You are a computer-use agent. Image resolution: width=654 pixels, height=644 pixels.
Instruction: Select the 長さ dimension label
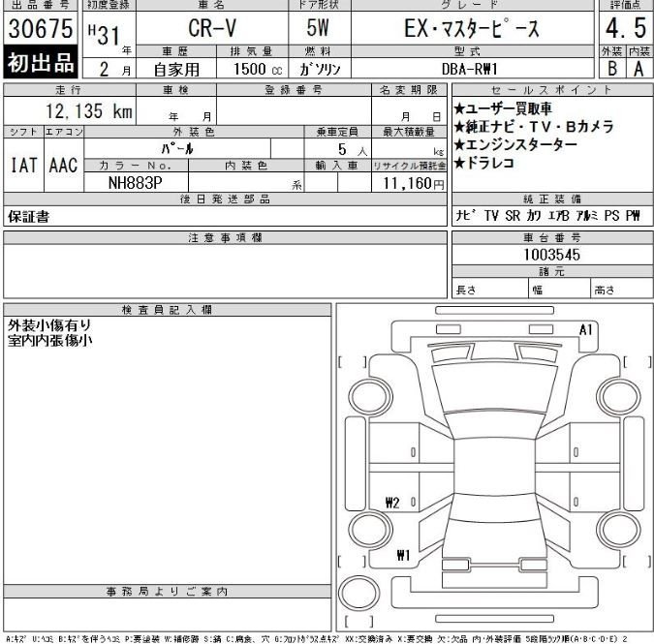[x=466, y=290]
